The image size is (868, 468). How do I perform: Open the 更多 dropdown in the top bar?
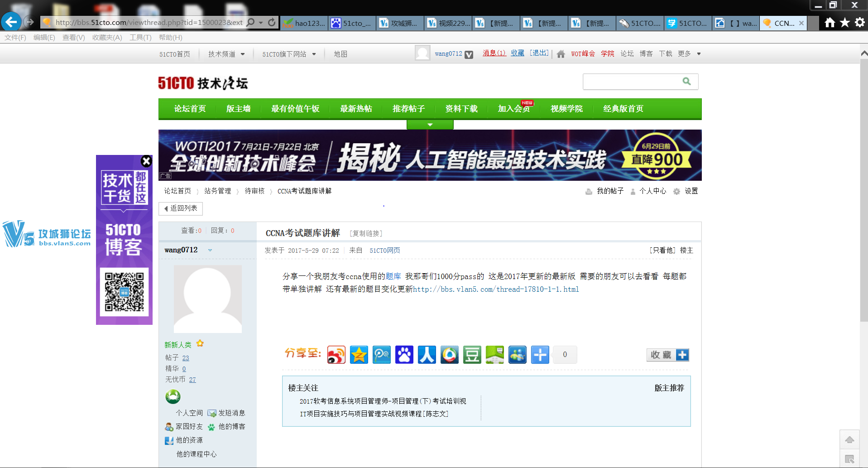pyautogui.click(x=689, y=53)
